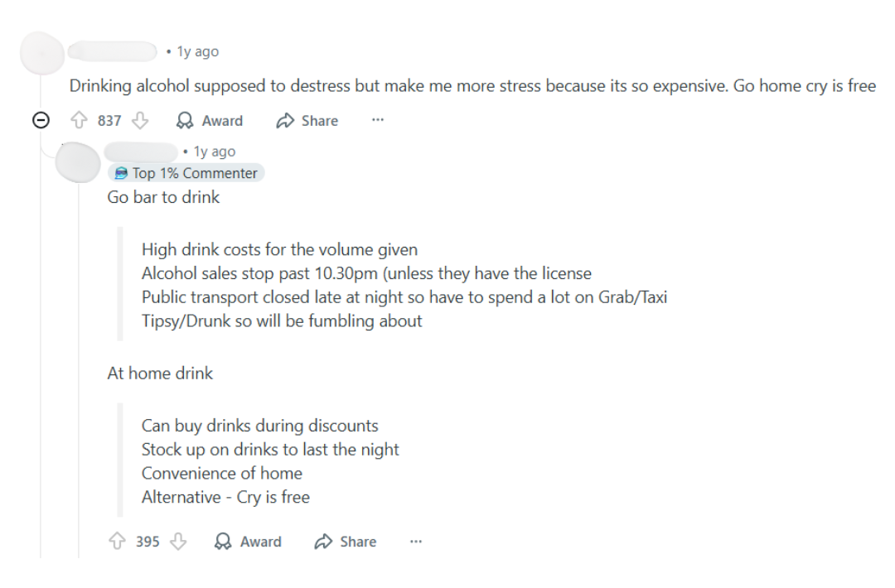
Task: Click the Top 1% Commenter badge
Action: [186, 173]
